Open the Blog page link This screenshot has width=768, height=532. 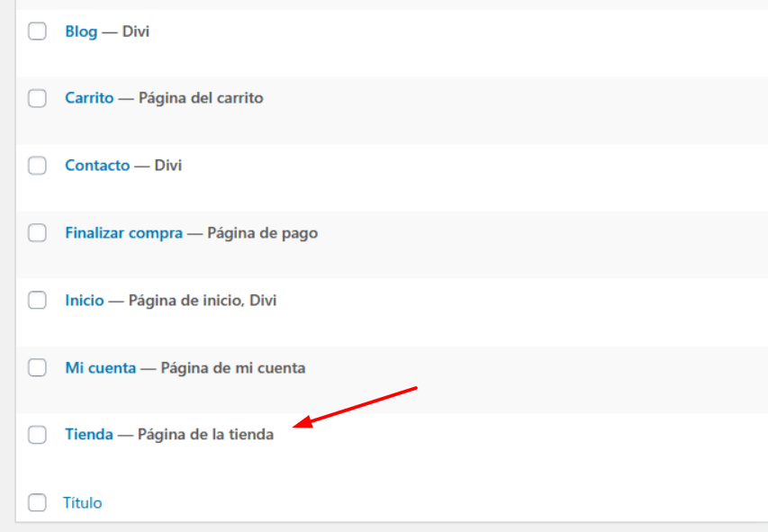(x=81, y=32)
